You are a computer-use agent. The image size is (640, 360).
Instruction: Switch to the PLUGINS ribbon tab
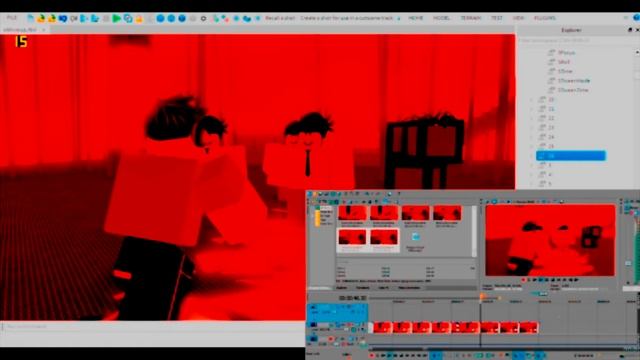coord(544,18)
